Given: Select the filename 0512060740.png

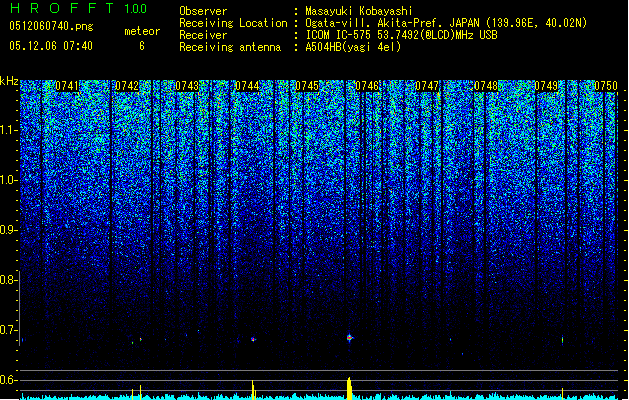Looking at the screenshot, I should tap(51, 26).
